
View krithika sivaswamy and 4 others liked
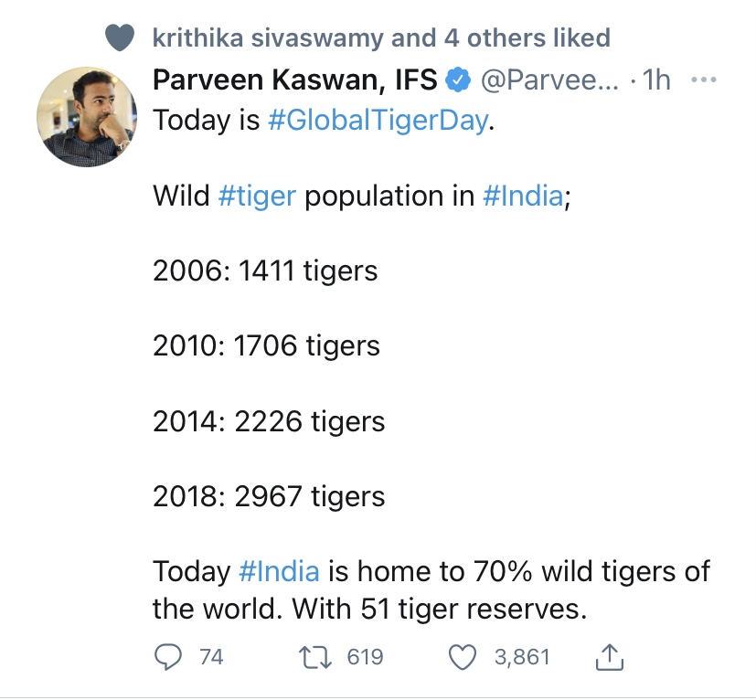[x=381, y=38]
